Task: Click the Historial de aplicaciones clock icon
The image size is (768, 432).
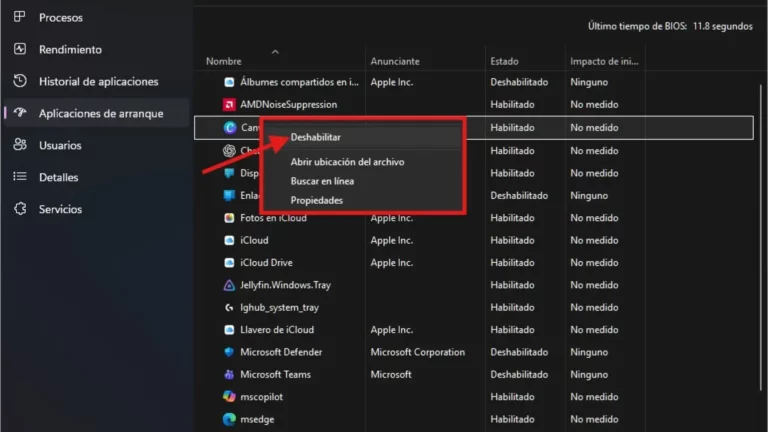Action: click(x=20, y=81)
